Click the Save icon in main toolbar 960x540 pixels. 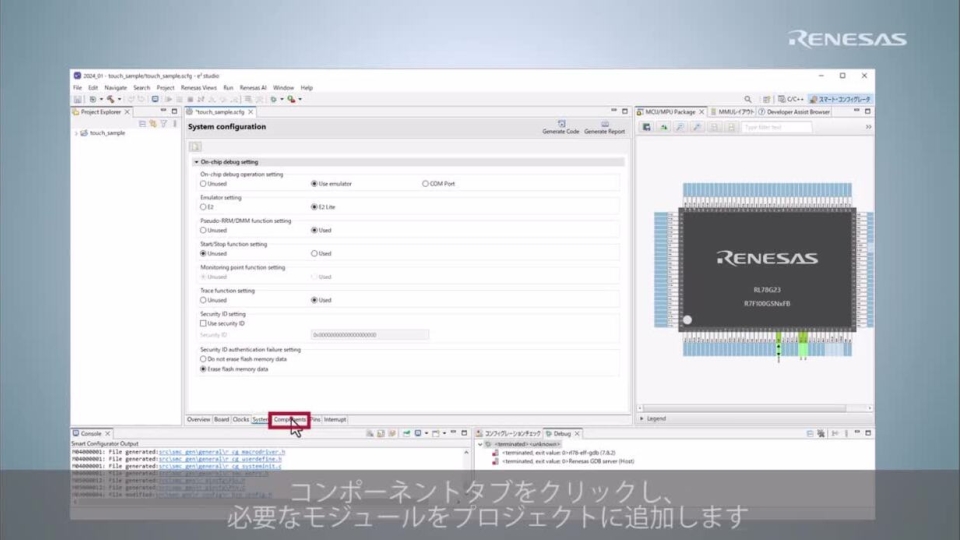pyautogui.click(x=78, y=99)
